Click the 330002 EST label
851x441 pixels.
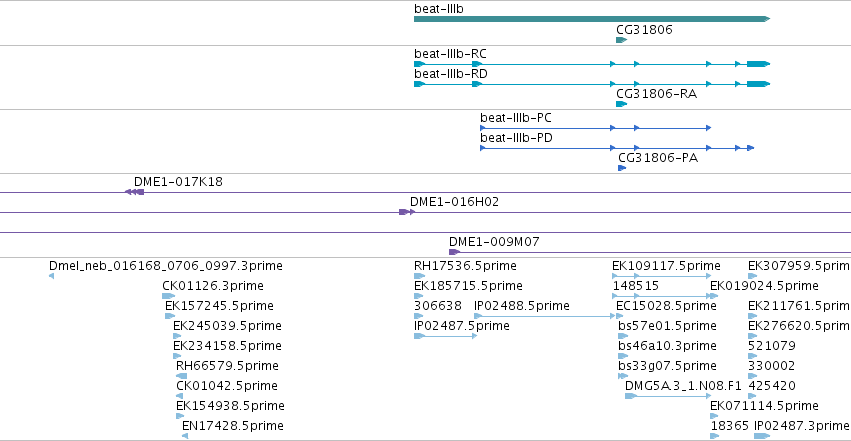772,366
